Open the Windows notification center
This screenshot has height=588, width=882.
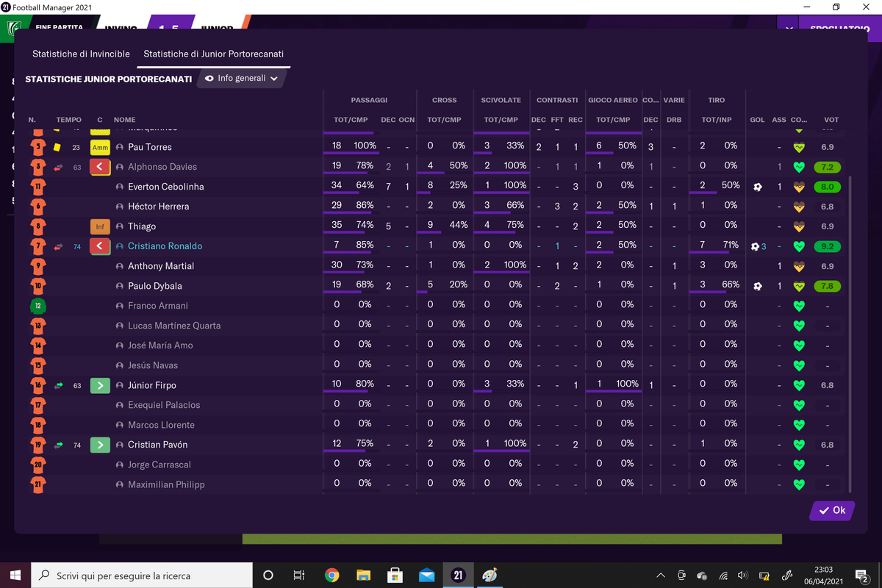[x=862, y=576]
